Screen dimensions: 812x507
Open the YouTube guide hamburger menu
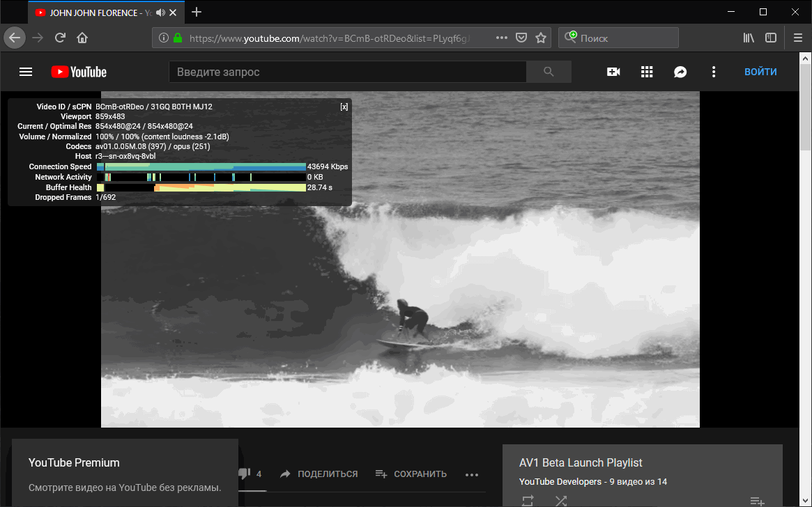[26, 72]
